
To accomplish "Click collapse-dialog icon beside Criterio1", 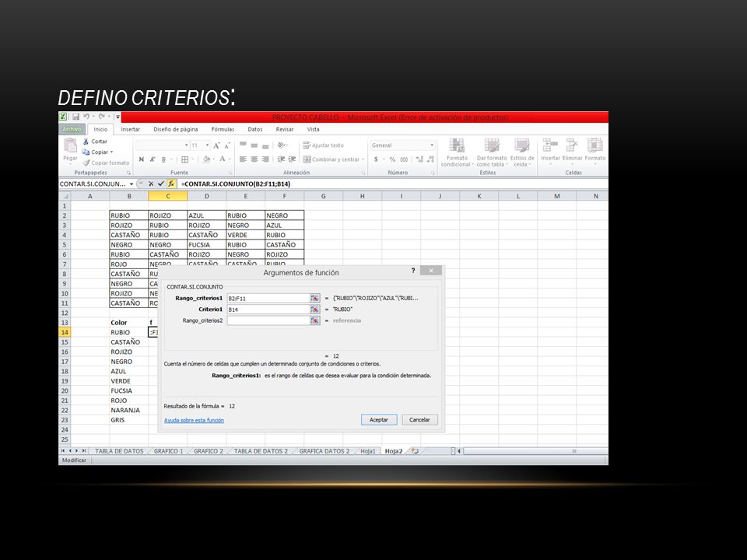I will coord(315,310).
